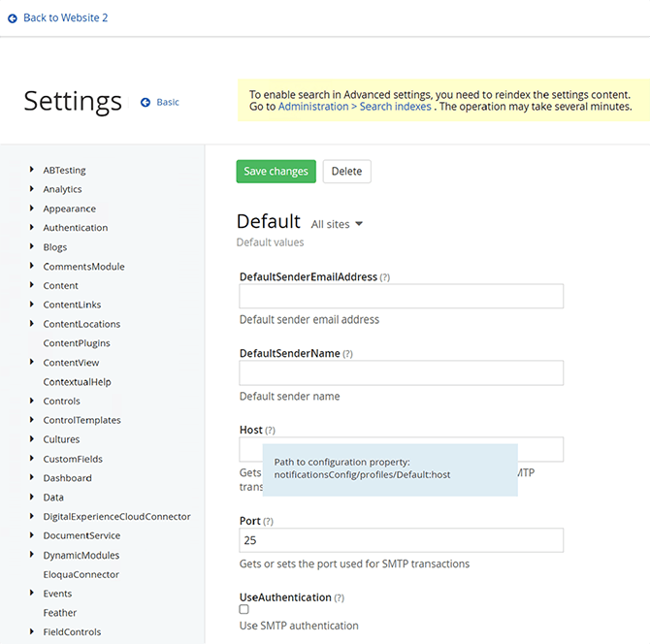Click into the Port input field

401,540
